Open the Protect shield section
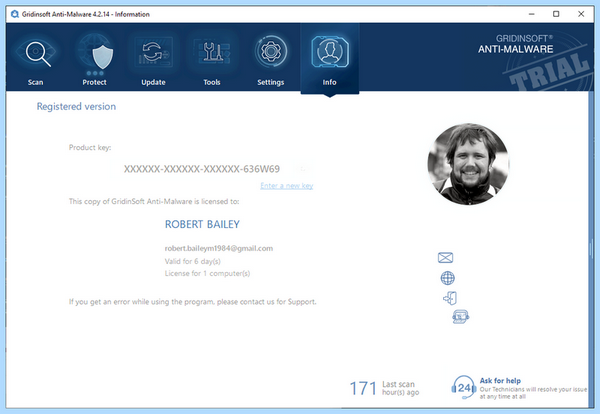 pos(95,59)
